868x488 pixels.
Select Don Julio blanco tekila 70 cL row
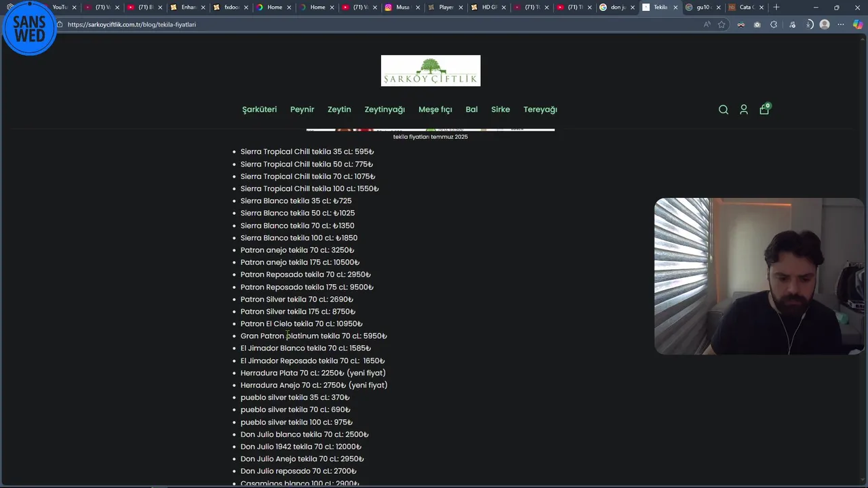coord(304,434)
